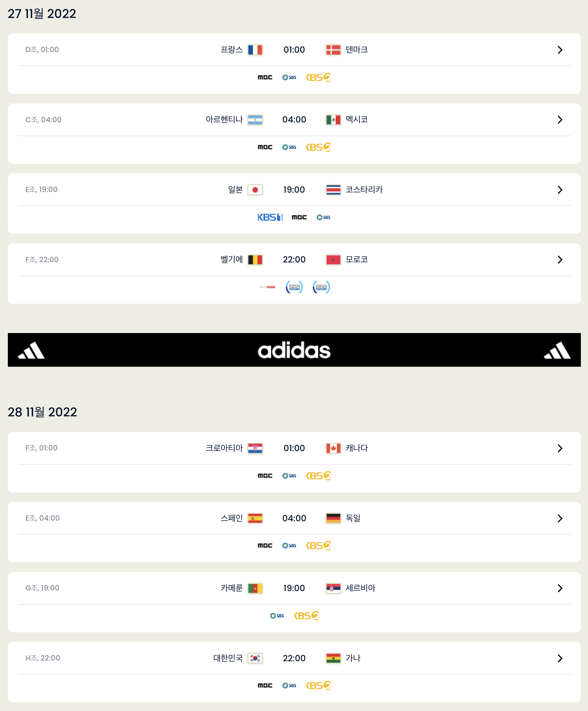Open France vs Denmark match arrow
588x711 pixels.
coord(560,50)
